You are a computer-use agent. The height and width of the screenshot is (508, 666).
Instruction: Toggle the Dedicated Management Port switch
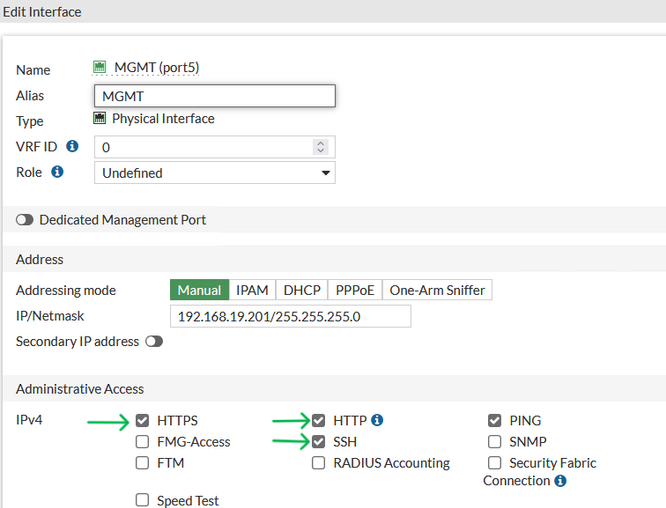pyautogui.click(x=25, y=220)
